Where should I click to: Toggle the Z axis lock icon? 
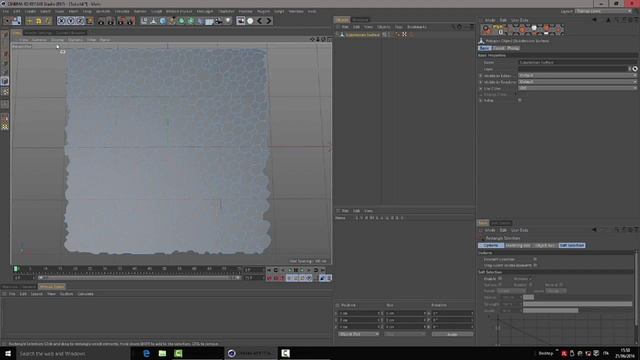click(80, 21)
